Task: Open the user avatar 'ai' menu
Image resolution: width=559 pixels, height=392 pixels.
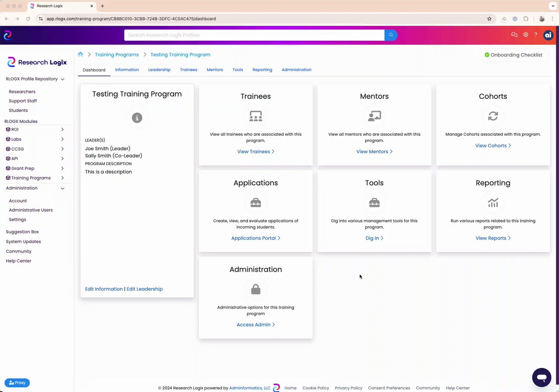Action: pyautogui.click(x=548, y=35)
